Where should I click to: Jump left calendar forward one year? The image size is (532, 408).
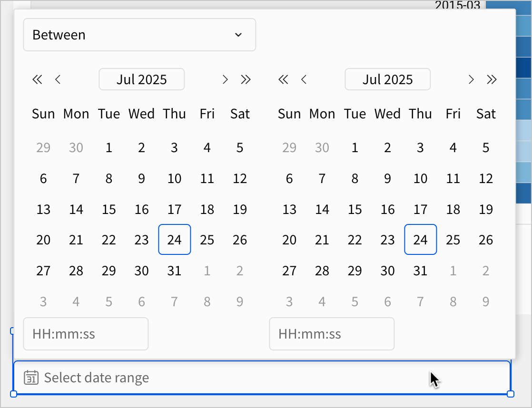pyautogui.click(x=246, y=79)
